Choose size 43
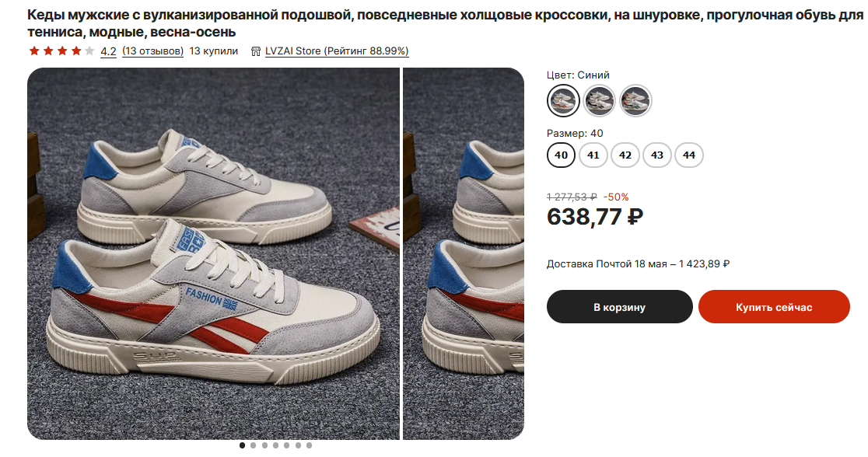 [657, 155]
